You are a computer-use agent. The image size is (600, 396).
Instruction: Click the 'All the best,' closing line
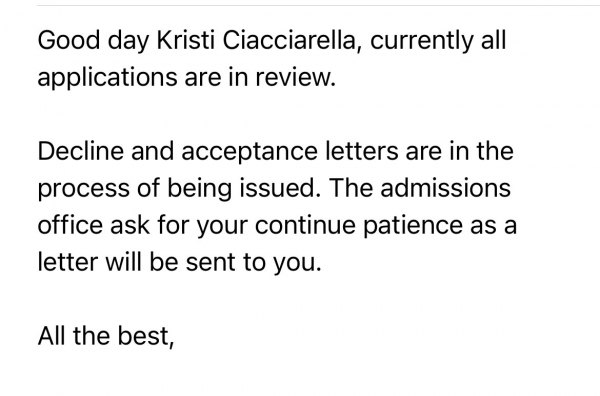tap(106, 336)
